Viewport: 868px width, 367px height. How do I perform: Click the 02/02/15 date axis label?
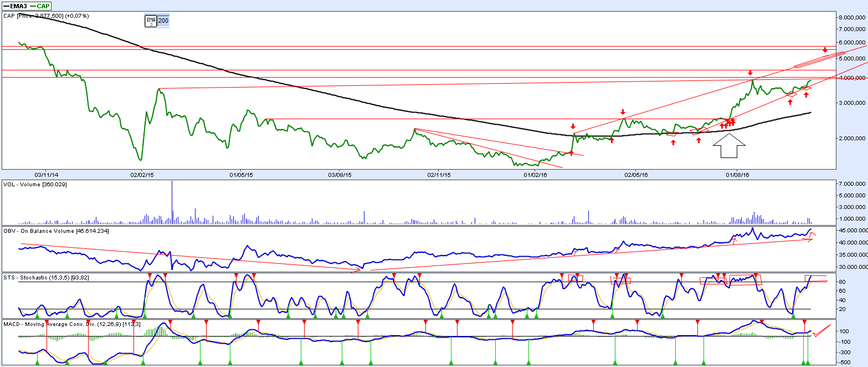[141, 175]
